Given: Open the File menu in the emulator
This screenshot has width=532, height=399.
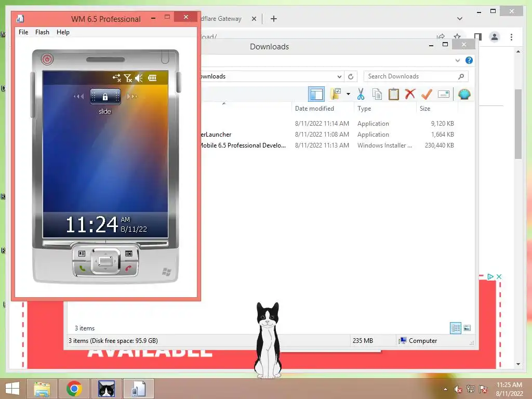Looking at the screenshot, I should (23, 32).
